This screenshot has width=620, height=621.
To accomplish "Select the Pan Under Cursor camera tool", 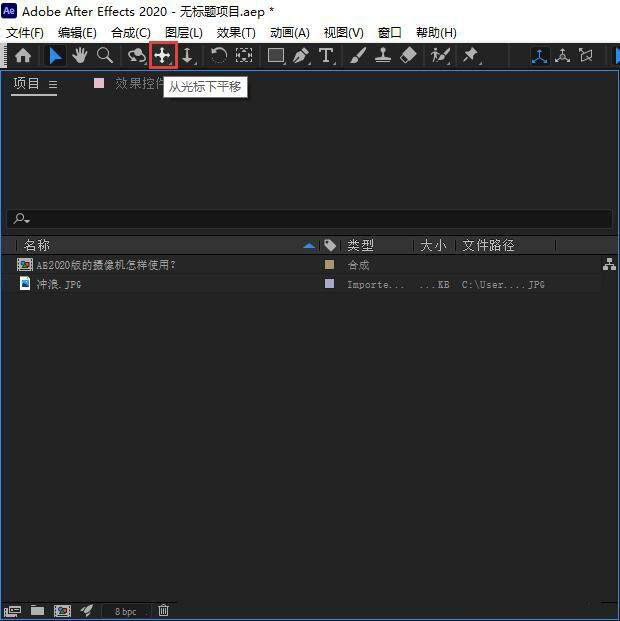I will coord(162,55).
